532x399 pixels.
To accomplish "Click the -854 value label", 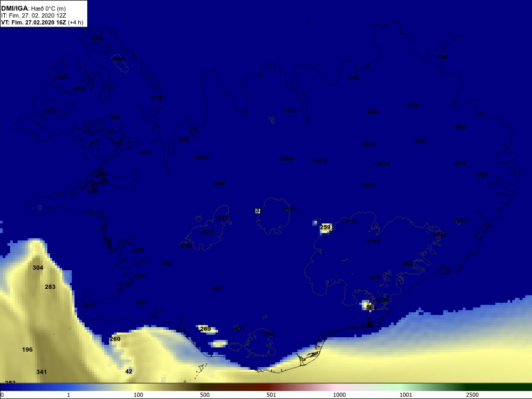I will pyautogui.click(x=115, y=117).
